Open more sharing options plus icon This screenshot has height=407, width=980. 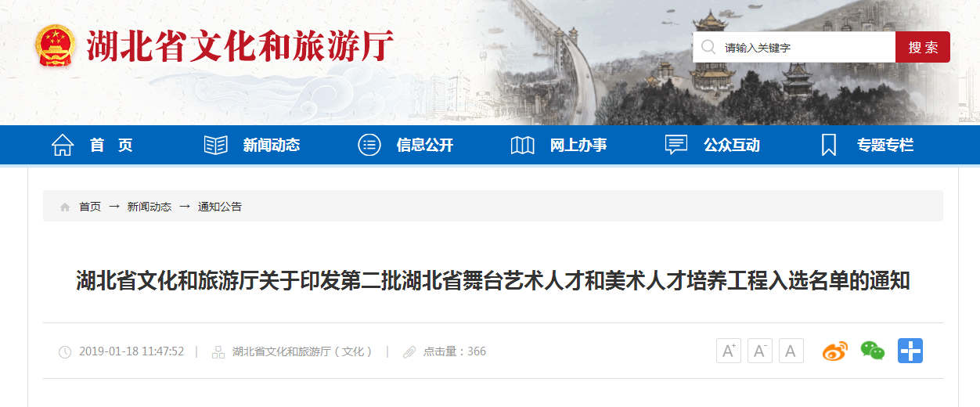point(910,351)
